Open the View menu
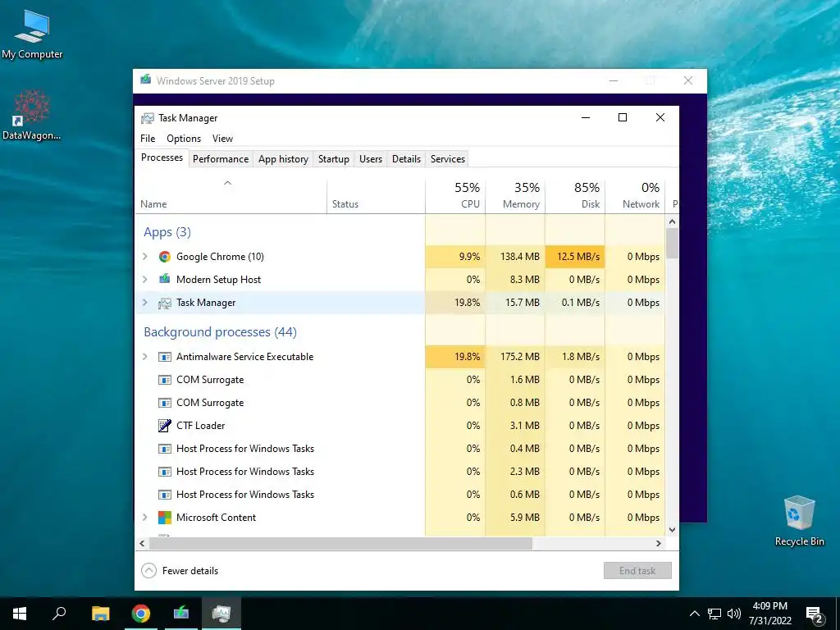Viewport: 840px width, 630px height. tap(222, 138)
